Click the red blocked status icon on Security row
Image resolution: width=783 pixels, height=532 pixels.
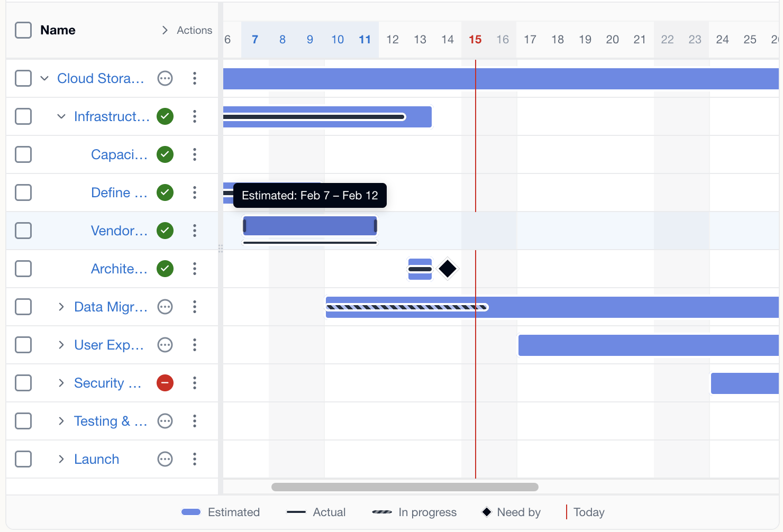[165, 383]
